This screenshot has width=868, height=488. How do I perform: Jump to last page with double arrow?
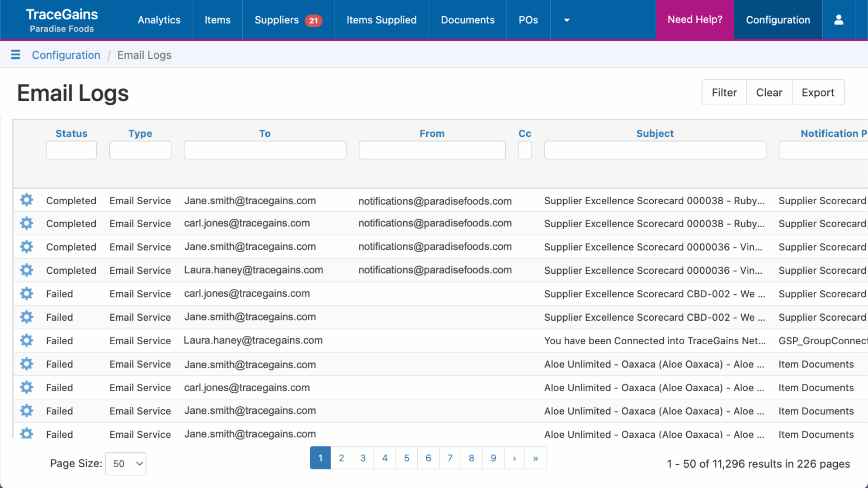click(x=535, y=458)
